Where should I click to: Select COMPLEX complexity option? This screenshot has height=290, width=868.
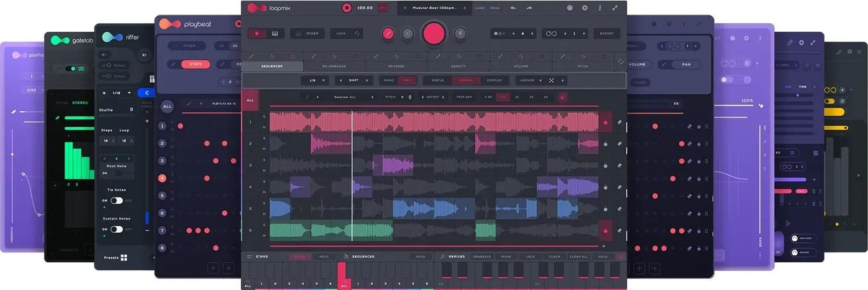pyautogui.click(x=494, y=80)
